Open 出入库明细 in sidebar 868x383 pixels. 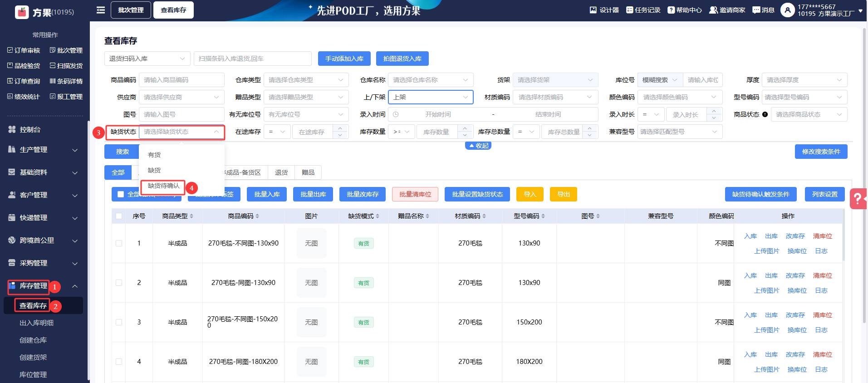coord(36,323)
